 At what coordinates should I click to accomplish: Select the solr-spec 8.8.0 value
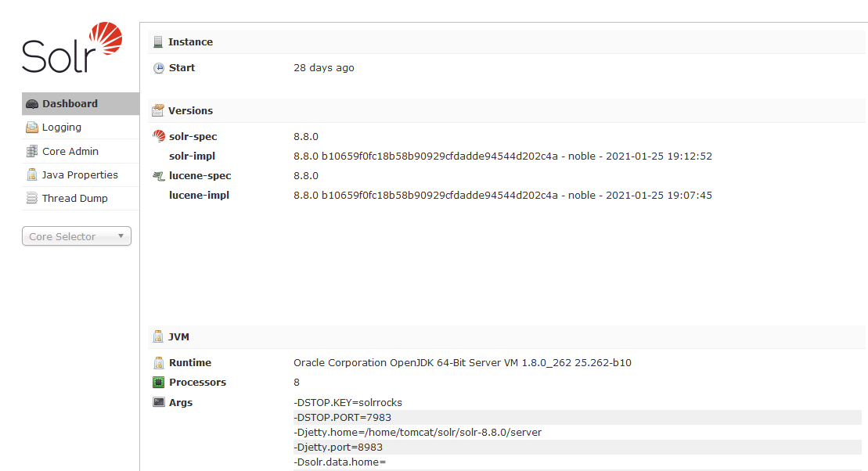[306, 137]
